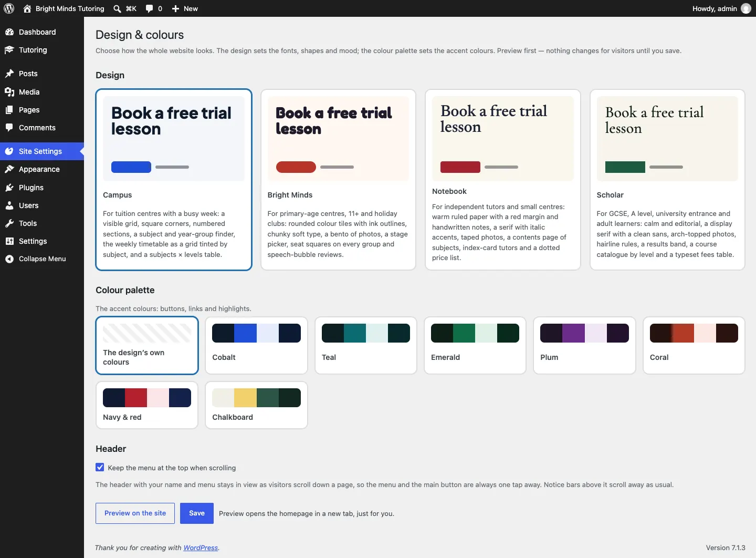Click the Posts pin icon
756x558 pixels.
tap(9, 74)
